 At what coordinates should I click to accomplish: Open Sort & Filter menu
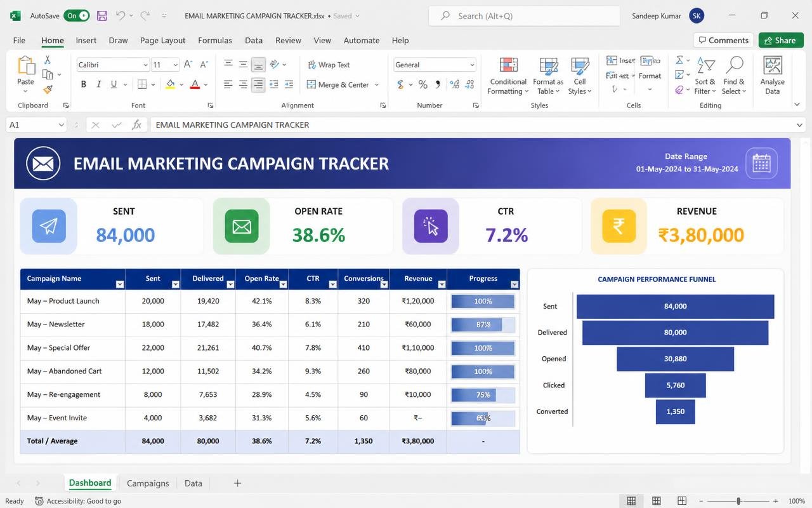tap(705, 76)
